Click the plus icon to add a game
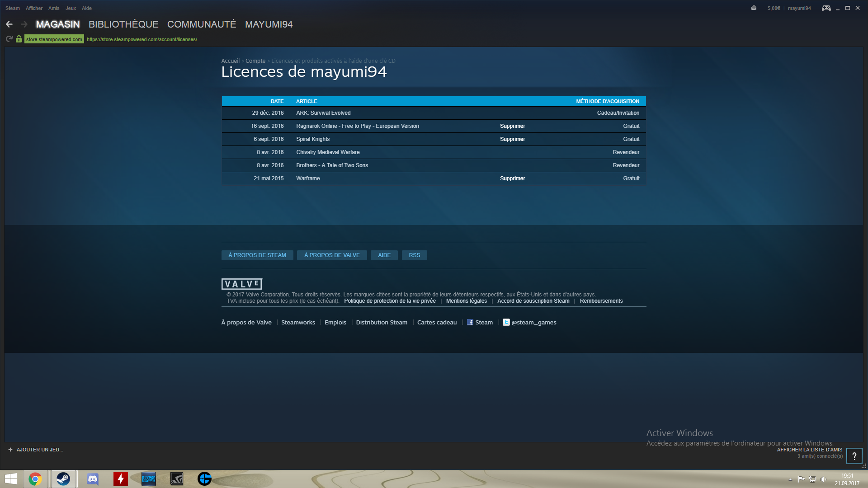The width and height of the screenshot is (868, 488). (10, 450)
